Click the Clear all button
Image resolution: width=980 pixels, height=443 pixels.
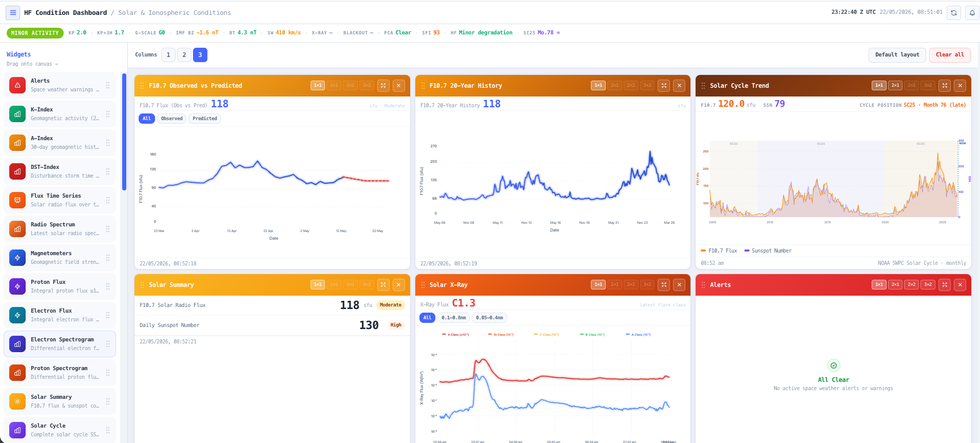pyautogui.click(x=950, y=55)
